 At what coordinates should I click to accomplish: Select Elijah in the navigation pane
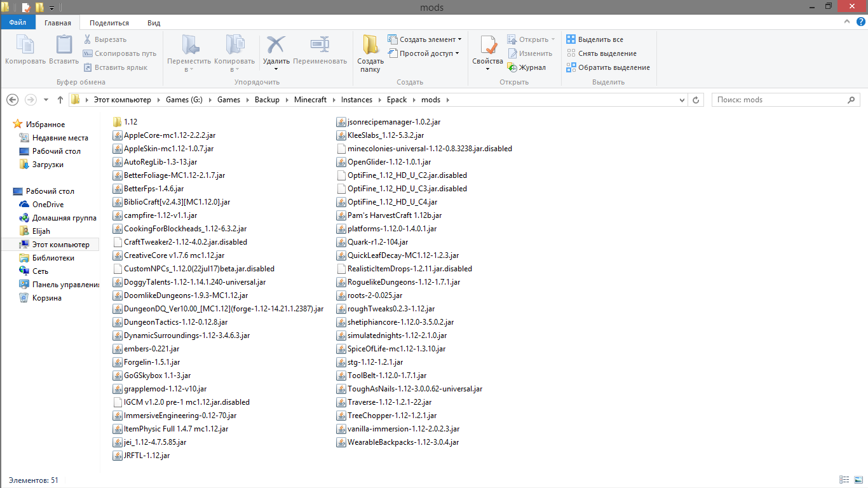click(x=35, y=231)
